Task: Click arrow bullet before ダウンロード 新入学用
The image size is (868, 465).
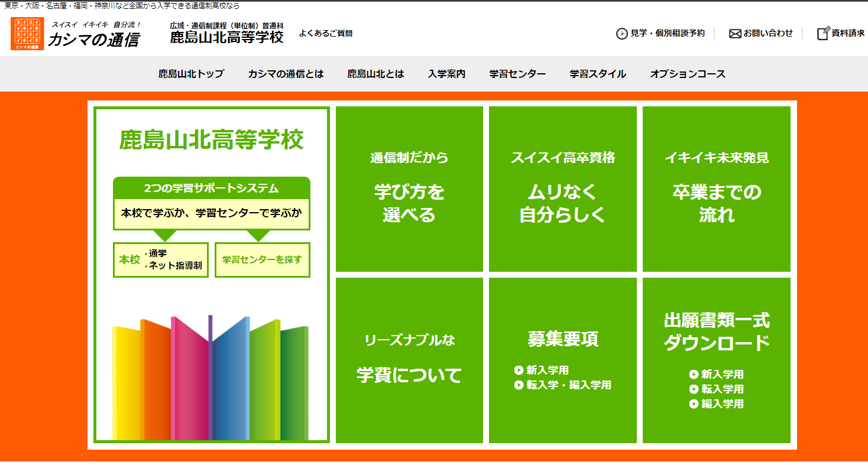Action: point(694,375)
